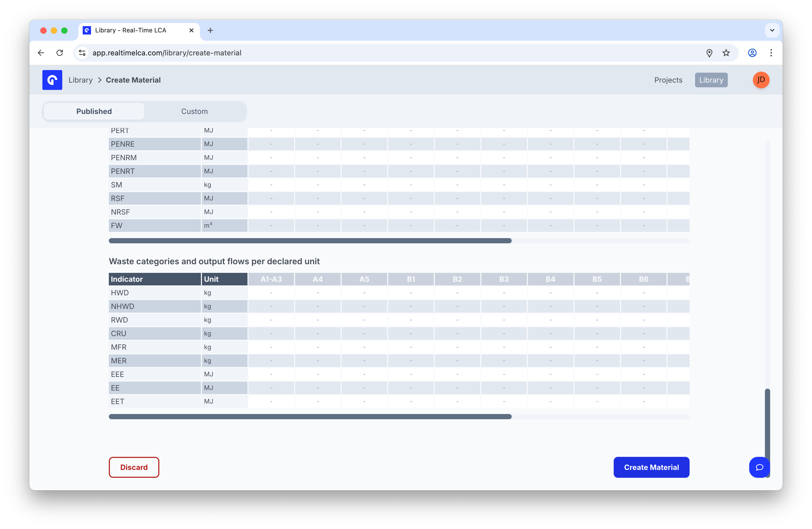Close the Library - Real-Time LCA tab
This screenshot has width=812, height=529.
coord(191,30)
